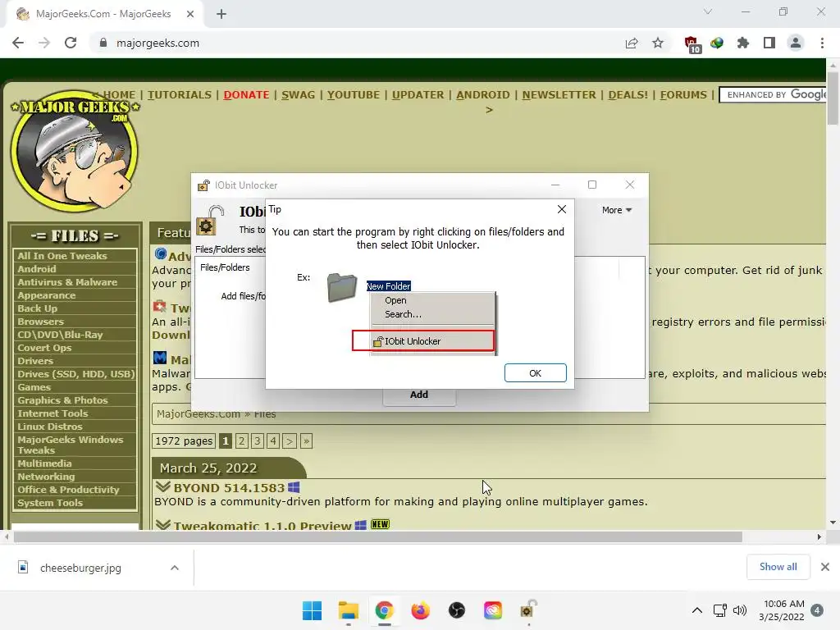Open the BYOND 514.1583 listing
Viewport: 840px width, 630px height.
229,488
